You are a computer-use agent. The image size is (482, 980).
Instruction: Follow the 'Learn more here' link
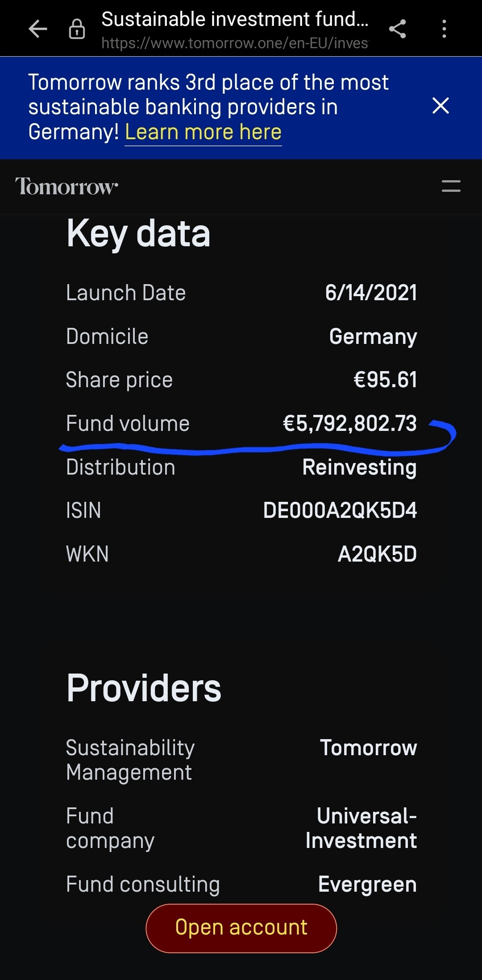[203, 132]
